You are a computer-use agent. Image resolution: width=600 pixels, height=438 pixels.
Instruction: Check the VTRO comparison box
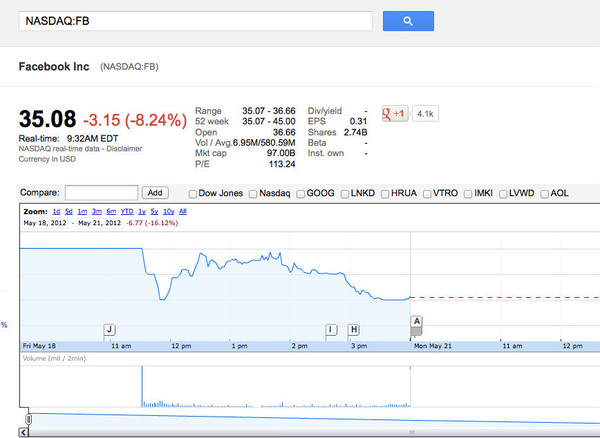click(427, 194)
